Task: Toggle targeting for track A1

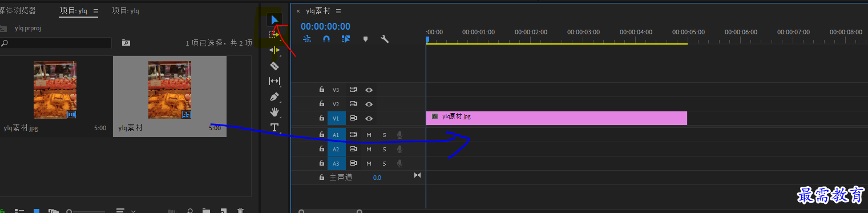Action: pyautogui.click(x=336, y=135)
